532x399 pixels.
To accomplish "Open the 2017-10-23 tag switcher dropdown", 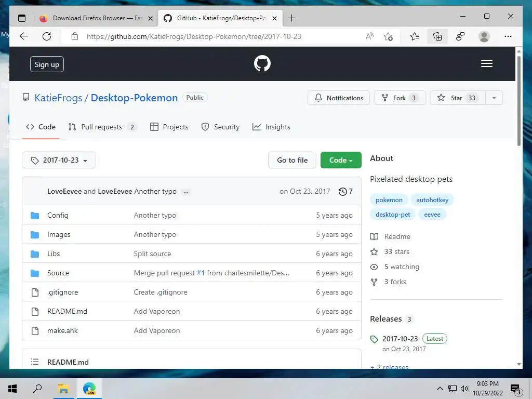I will pos(59,160).
